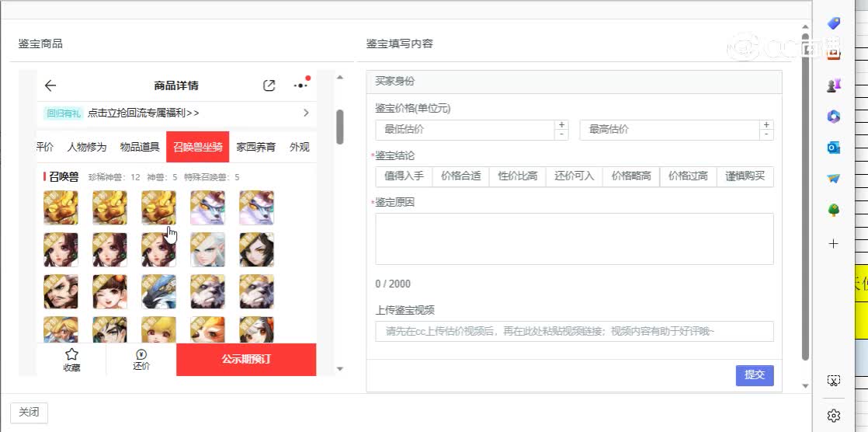
Task: Click the blue 提交 button
Action: click(755, 375)
